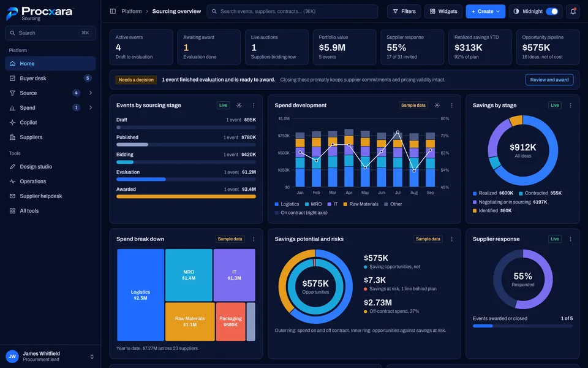Click Events awarded or closed progress bar
This screenshot has width=588, height=368.
522,326
